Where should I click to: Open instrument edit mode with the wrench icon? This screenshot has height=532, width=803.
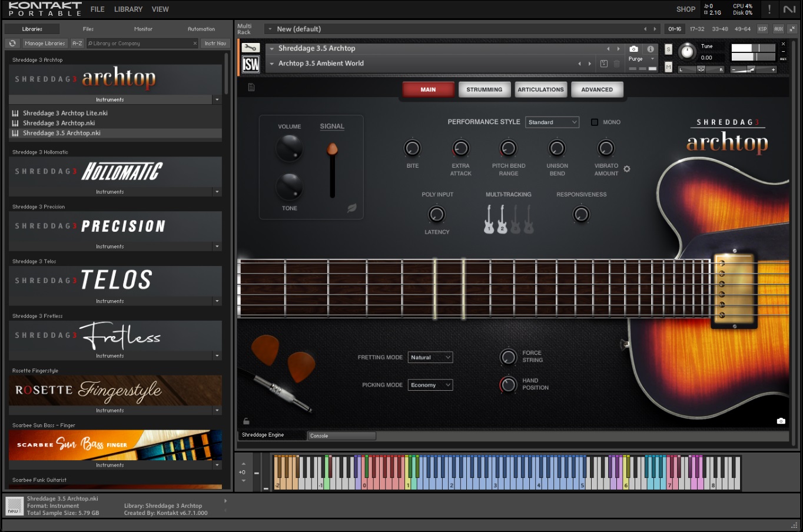pos(250,48)
